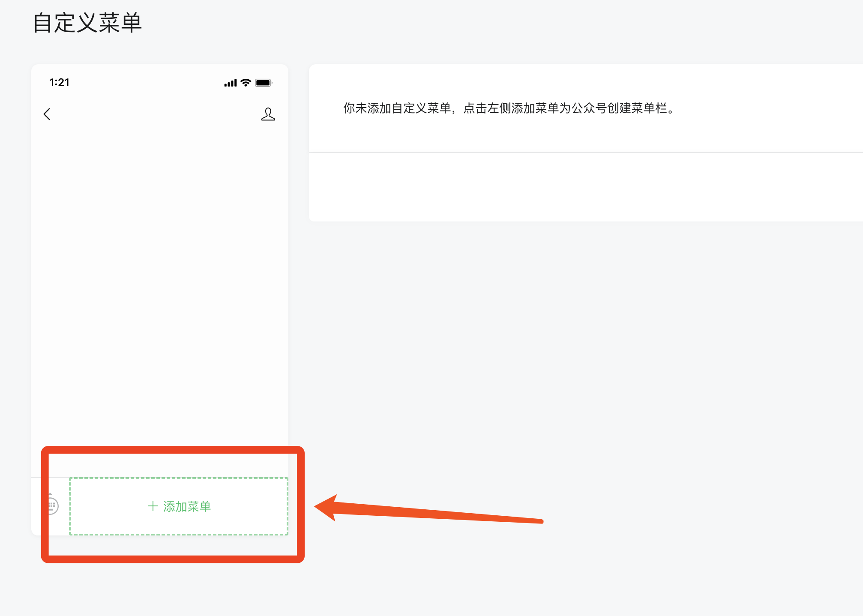Click the 添加菜单 green label text
The height and width of the screenshot is (616, 863).
pyautogui.click(x=187, y=506)
